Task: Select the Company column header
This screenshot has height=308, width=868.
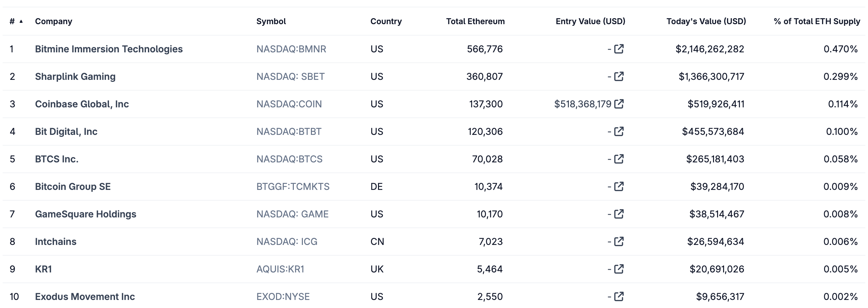Action: click(54, 21)
